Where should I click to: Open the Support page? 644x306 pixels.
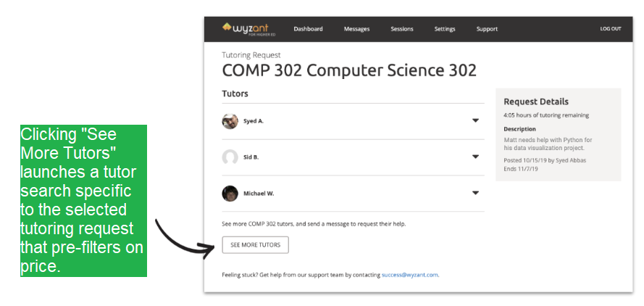[x=487, y=29]
